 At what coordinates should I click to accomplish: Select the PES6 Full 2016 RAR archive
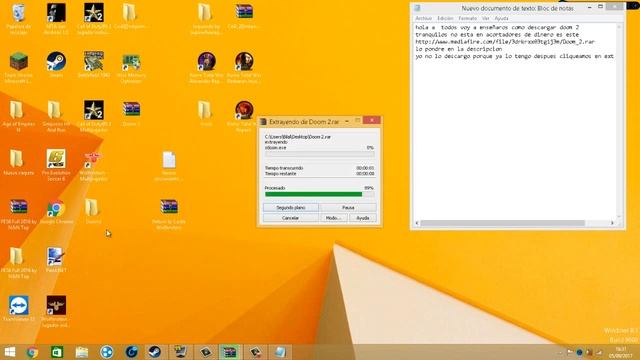18,207
